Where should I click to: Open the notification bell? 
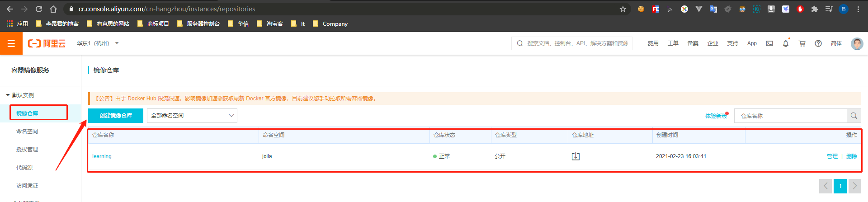[x=785, y=43]
